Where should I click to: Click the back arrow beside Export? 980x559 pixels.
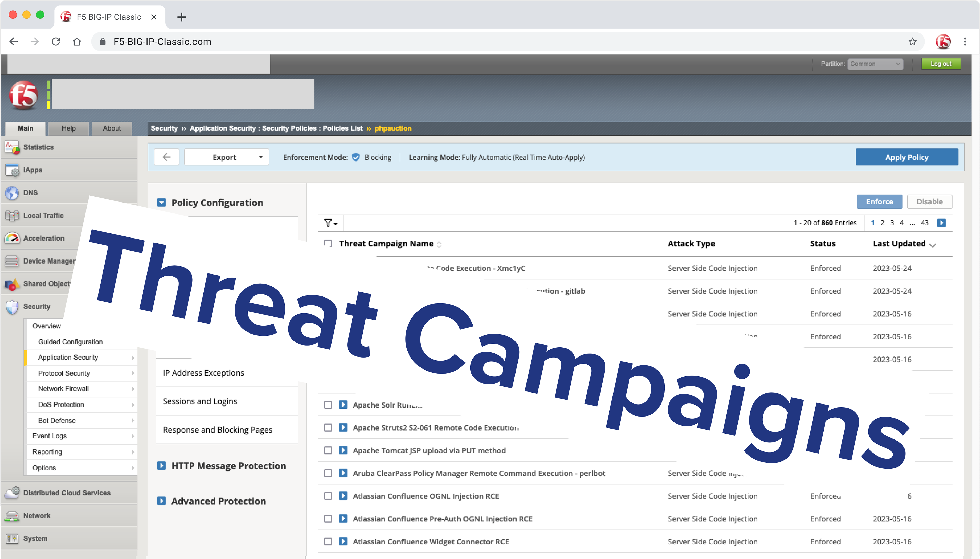click(x=166, y=157)
